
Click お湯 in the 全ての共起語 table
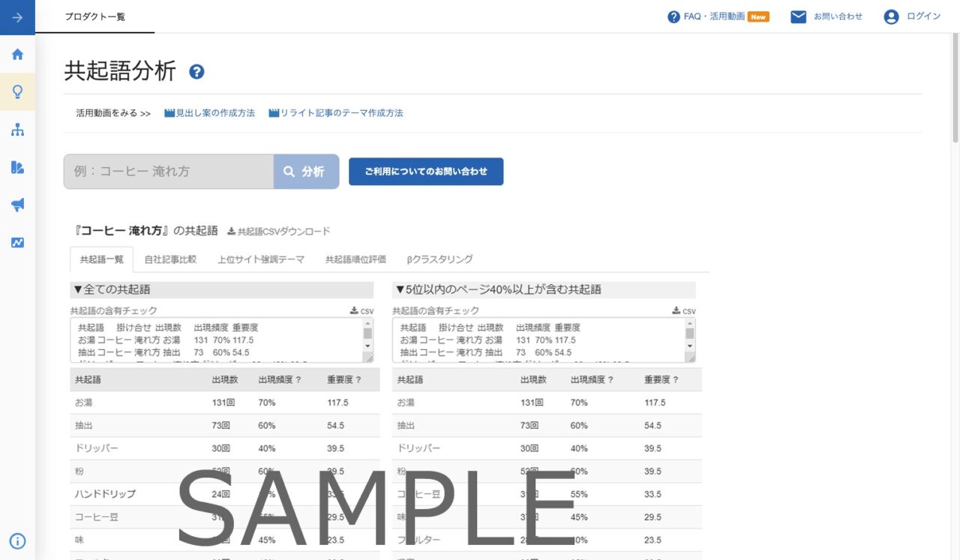pyautogui.click(x=84, y=403)
